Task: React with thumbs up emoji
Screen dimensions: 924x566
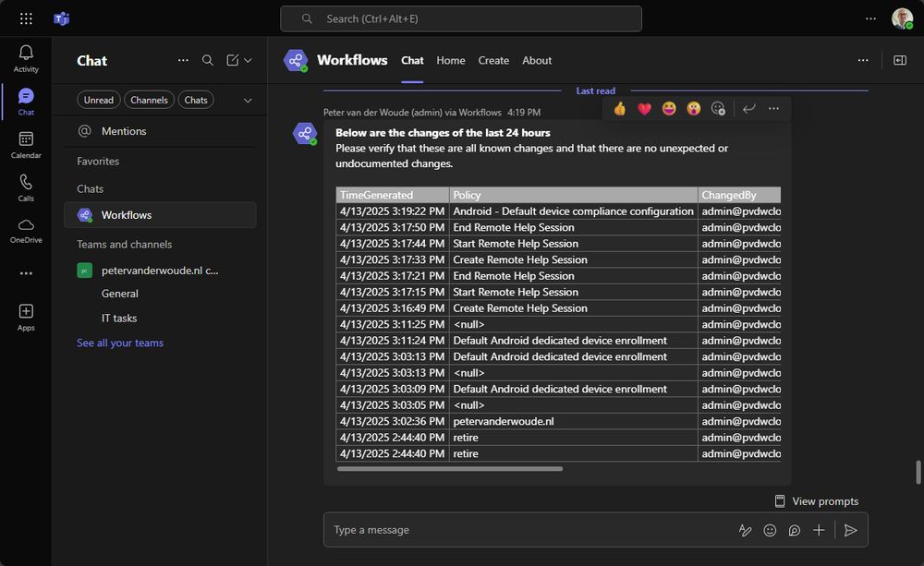Action: [x=619, y=108]
